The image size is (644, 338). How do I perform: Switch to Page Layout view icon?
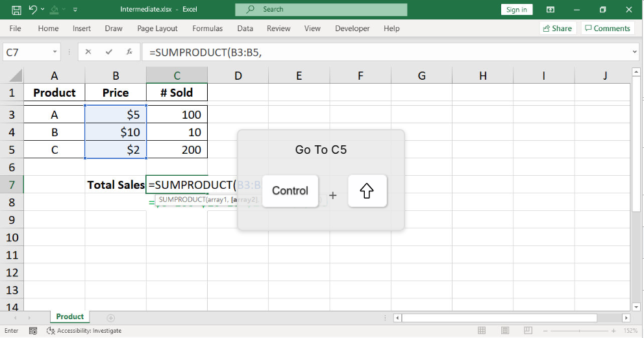(505, 331)
